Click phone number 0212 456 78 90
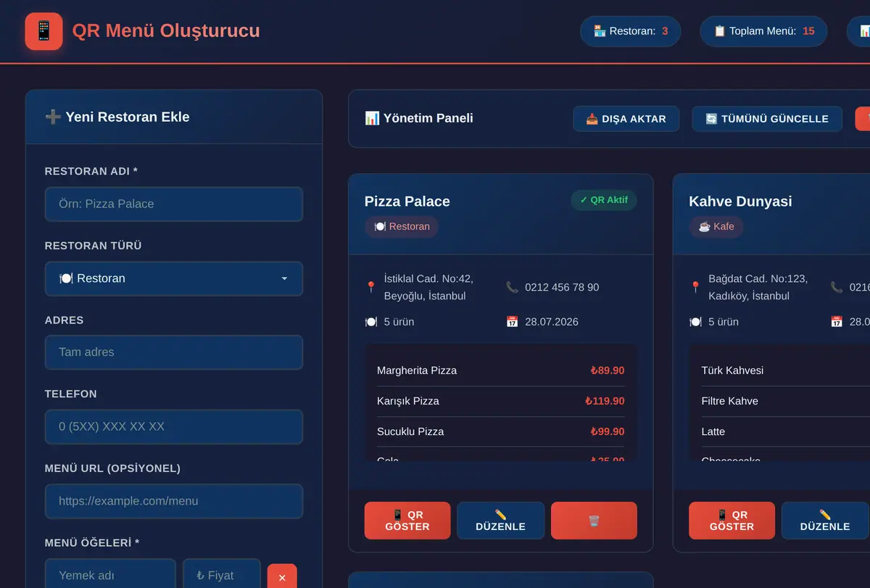The height and width of the screenshot is (588, 870). [x=562, y=287]
